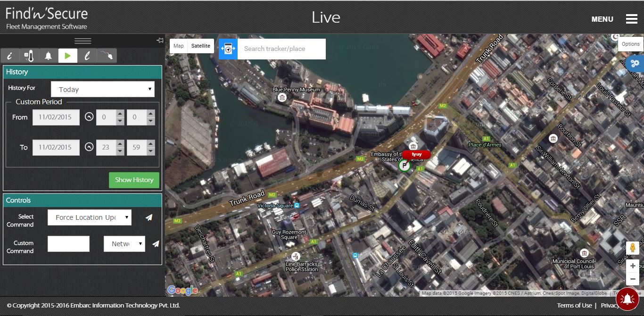Open the map Options button
644x316 pixels.
pyautogui.click(x=631, y=44)
